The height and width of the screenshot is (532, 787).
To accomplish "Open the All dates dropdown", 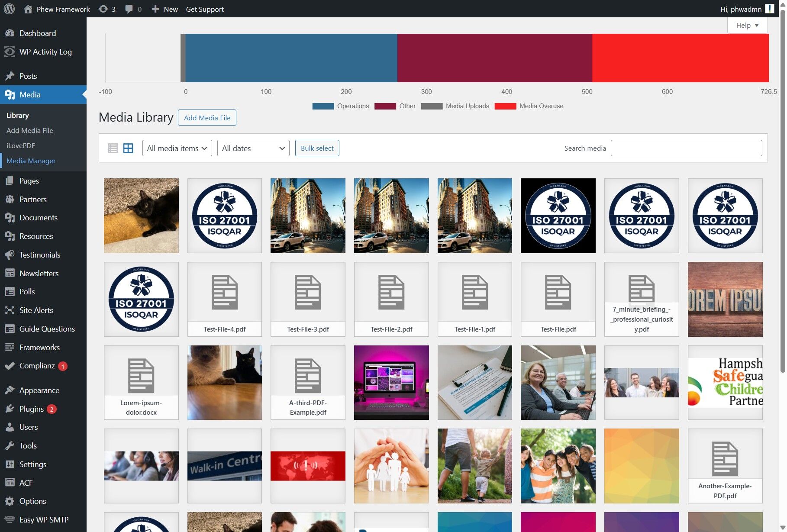I will tap(253, 148).
